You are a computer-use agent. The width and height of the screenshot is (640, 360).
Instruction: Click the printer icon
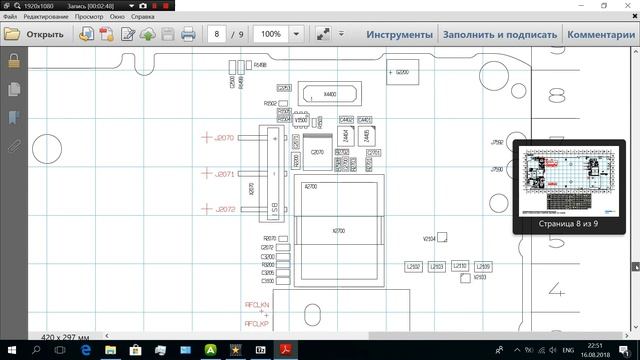[188, 34]
